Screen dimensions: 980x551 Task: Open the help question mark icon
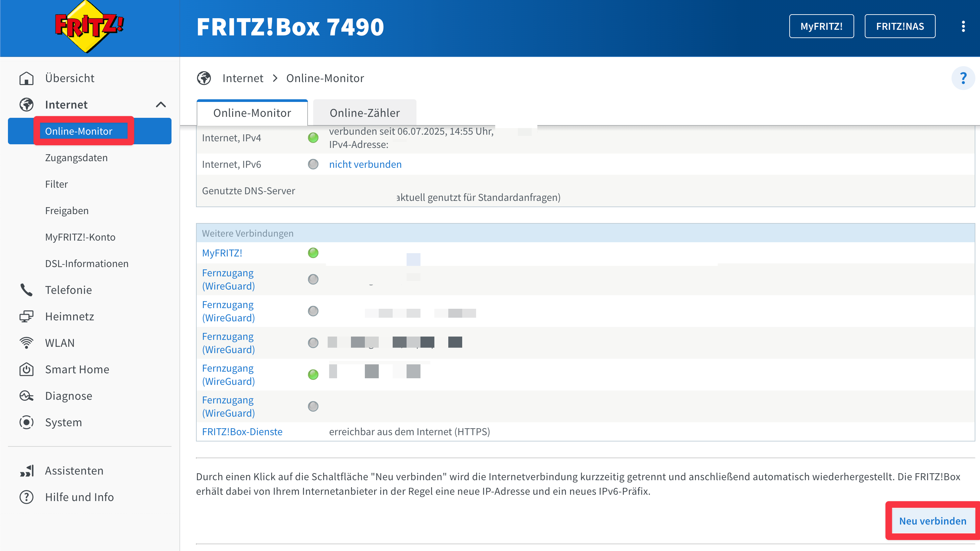[x=963, y=78]
